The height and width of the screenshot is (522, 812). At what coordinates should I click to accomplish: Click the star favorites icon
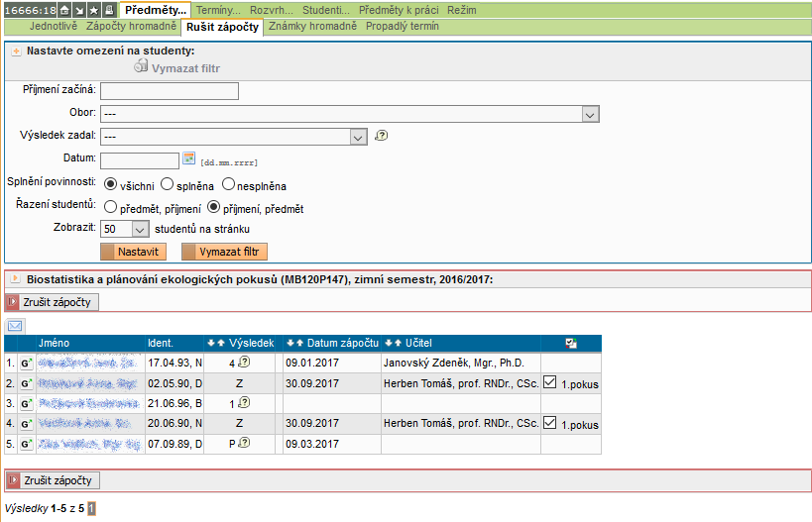93,9
